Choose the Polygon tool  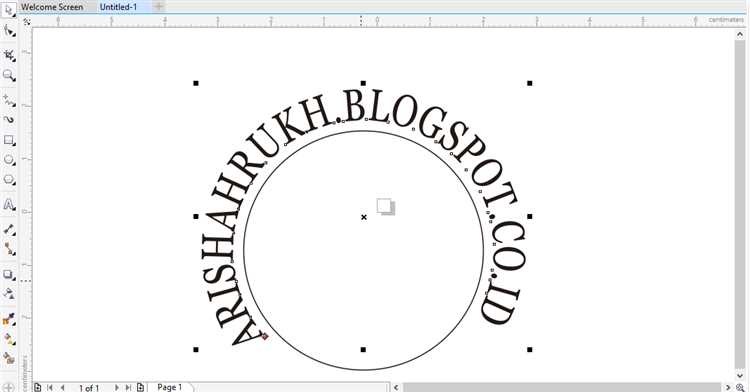click(x=9, y=180)
